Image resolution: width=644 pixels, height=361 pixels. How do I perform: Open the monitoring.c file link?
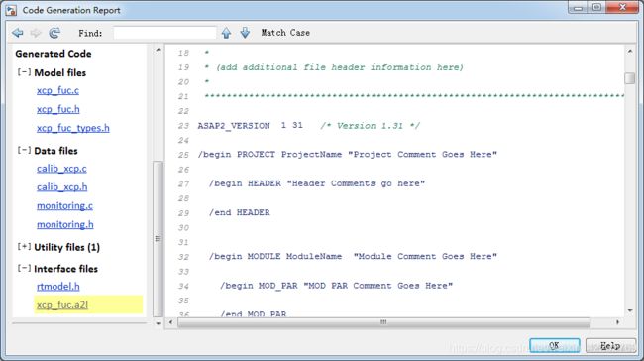click(64, 206)
